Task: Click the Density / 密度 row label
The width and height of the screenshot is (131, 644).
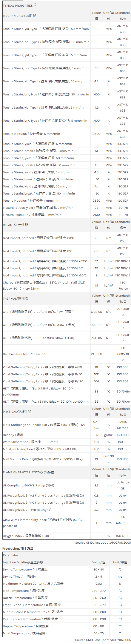Action: click(13, 435)
